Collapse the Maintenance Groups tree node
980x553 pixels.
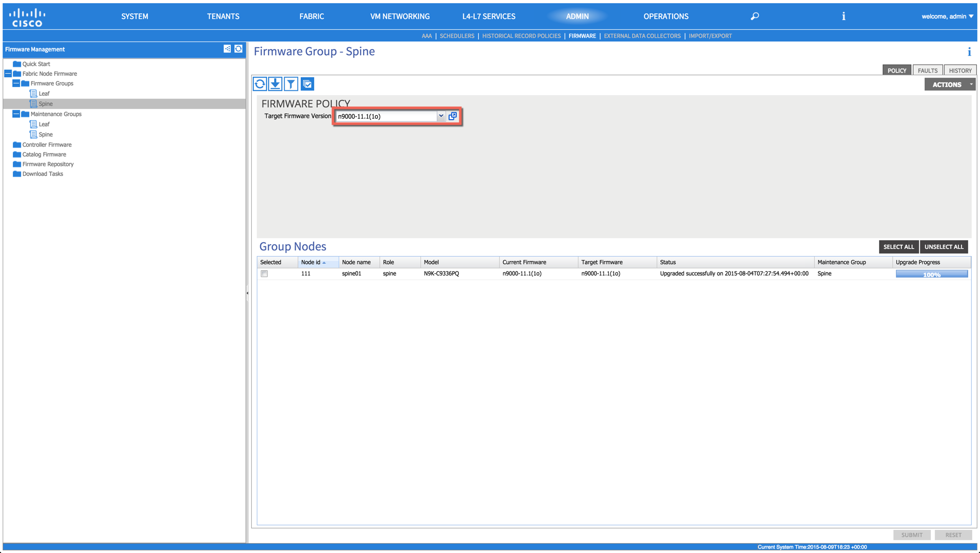(x=16, y=114)
